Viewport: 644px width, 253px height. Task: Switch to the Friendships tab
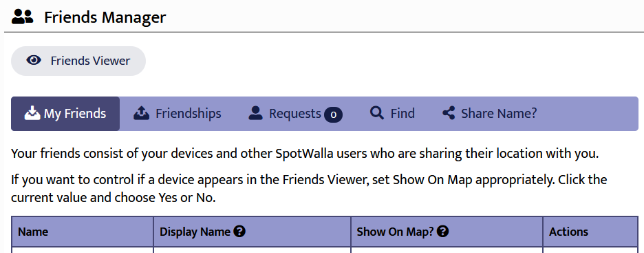pyautogui.click(x=178, y=114)
